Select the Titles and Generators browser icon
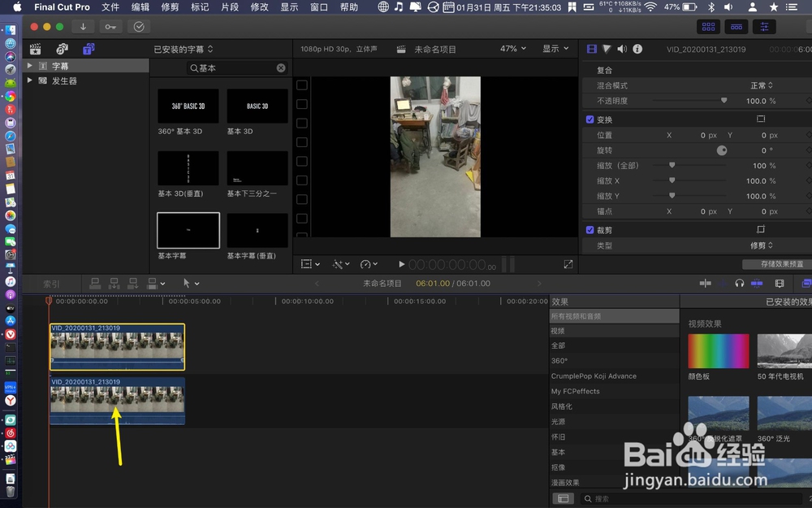Screen dimensions: 812x508 (88, 49)
